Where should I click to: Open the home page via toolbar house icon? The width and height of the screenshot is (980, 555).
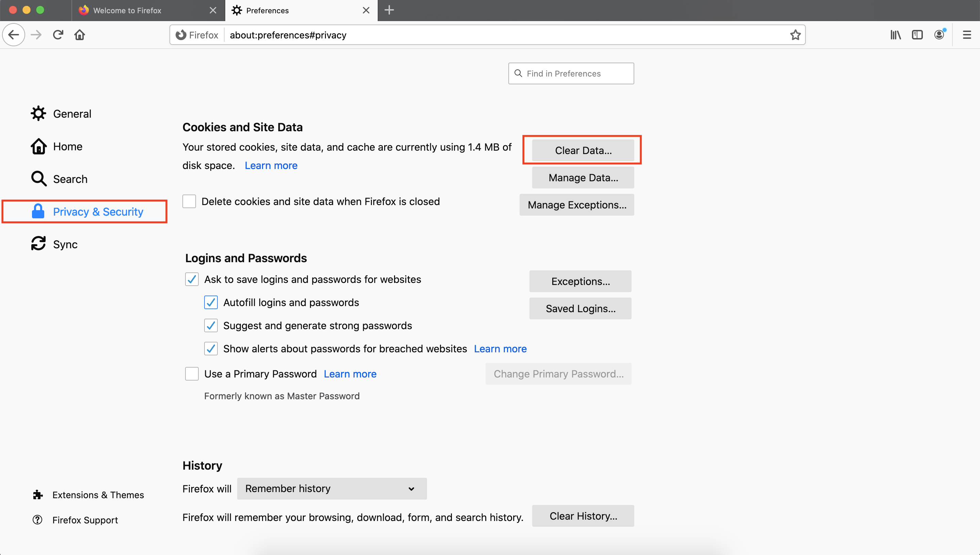(80, 35)
